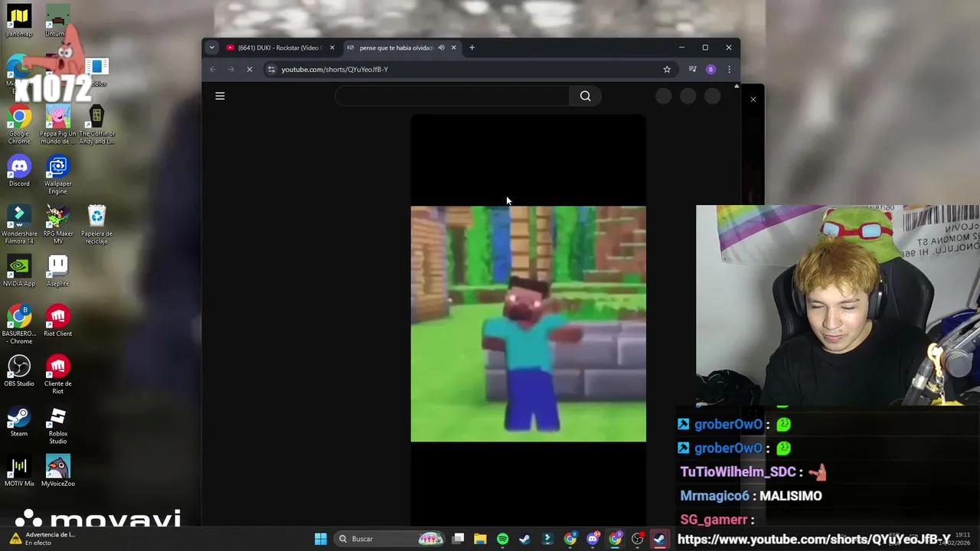Open Chrome media controls icon
Viewport: 980px width, 551px height.
tap(692, 70)
